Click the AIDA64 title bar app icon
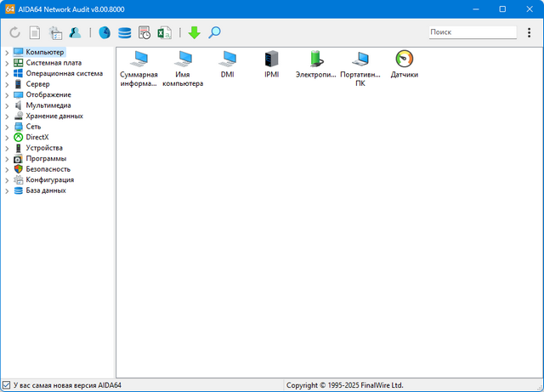 [x=10, y=9]
